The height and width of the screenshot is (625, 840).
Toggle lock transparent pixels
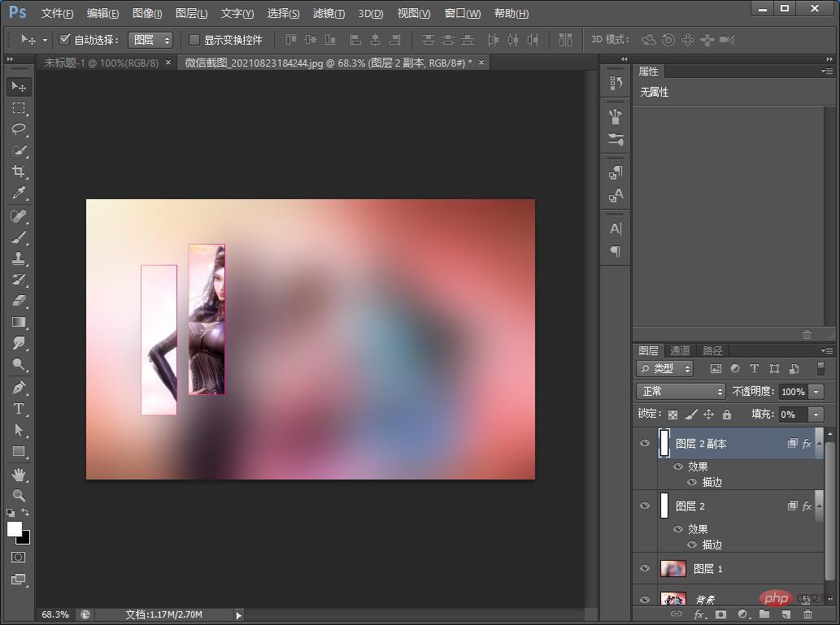coord(673,414)
